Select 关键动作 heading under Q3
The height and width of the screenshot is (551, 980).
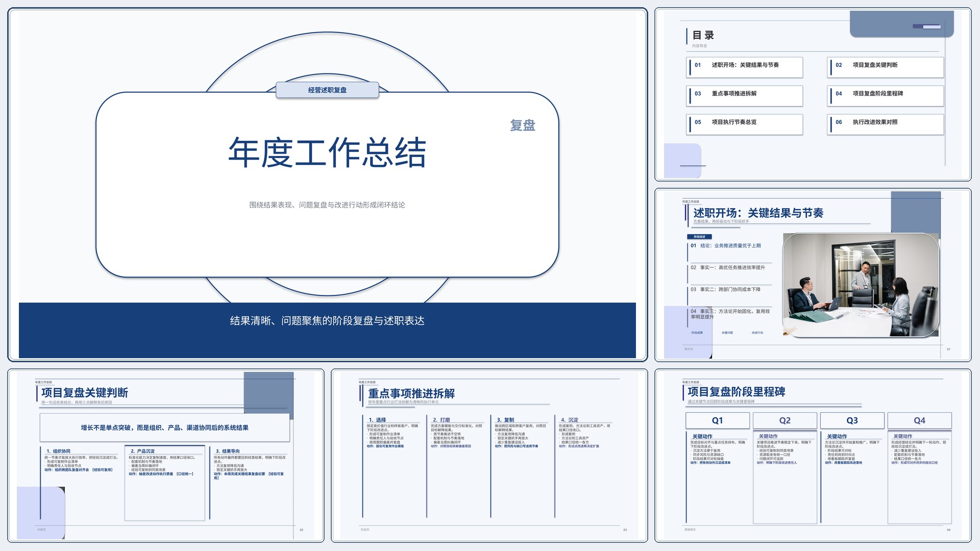tap(837, 437)
